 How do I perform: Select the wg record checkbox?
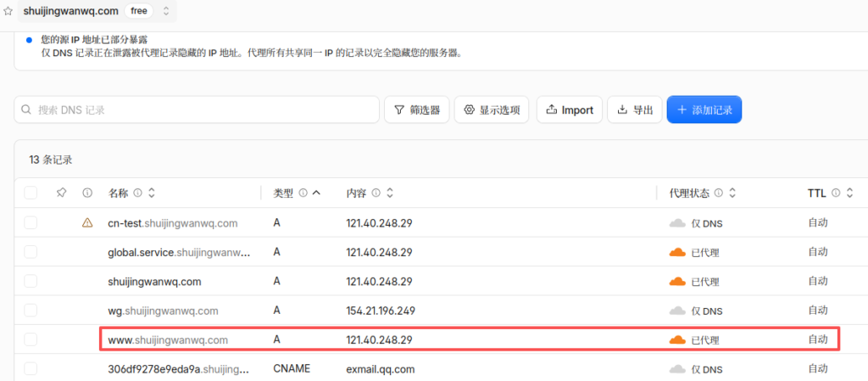click(x=31, y=311)
